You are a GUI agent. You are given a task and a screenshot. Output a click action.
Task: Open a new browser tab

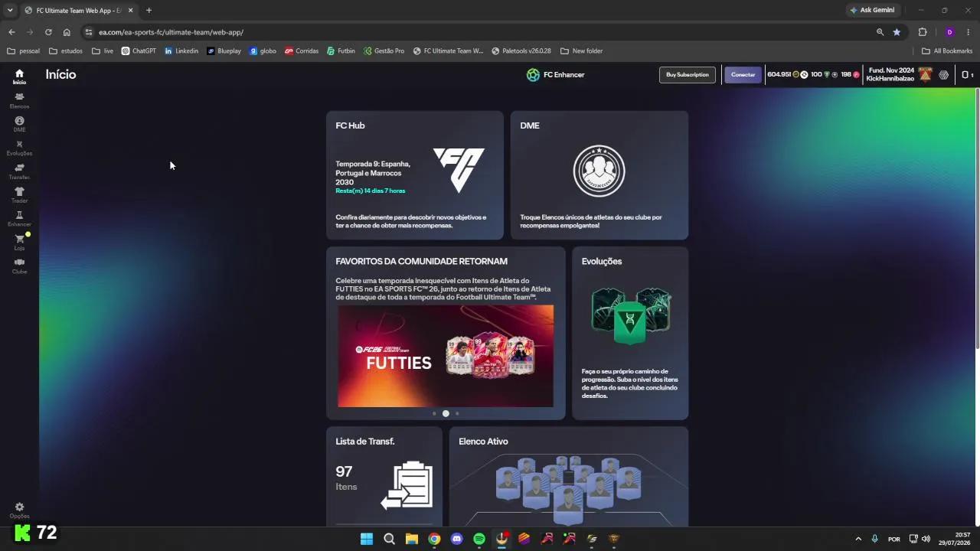click(149, 10)
